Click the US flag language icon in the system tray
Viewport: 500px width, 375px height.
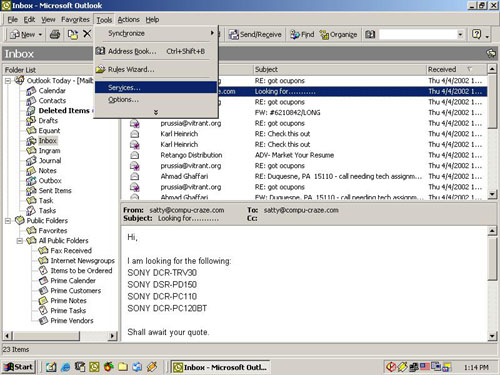point(425,367)
